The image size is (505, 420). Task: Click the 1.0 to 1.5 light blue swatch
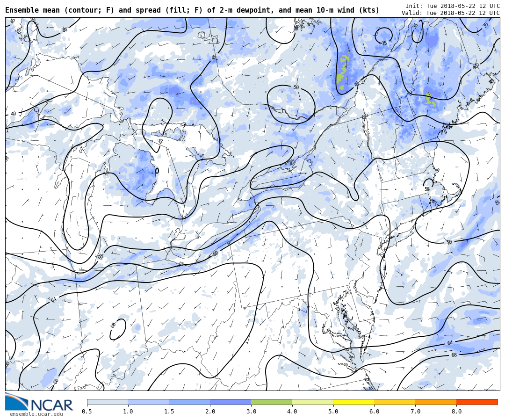[x=149, y=402]
